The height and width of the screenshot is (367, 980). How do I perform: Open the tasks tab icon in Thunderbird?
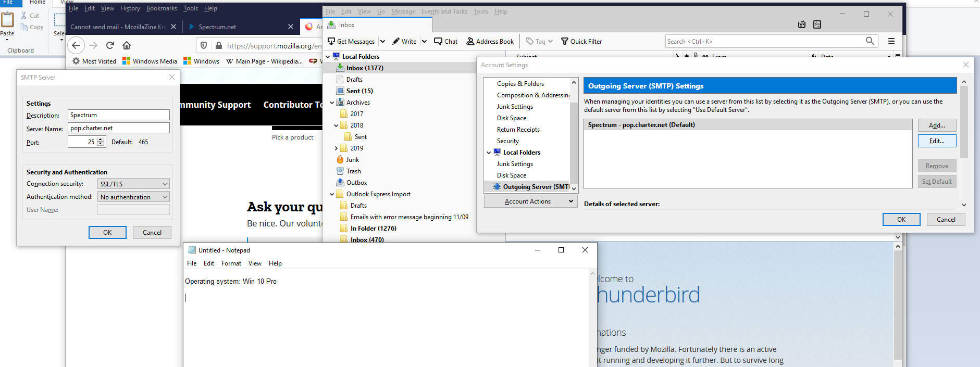pos(817,24)
